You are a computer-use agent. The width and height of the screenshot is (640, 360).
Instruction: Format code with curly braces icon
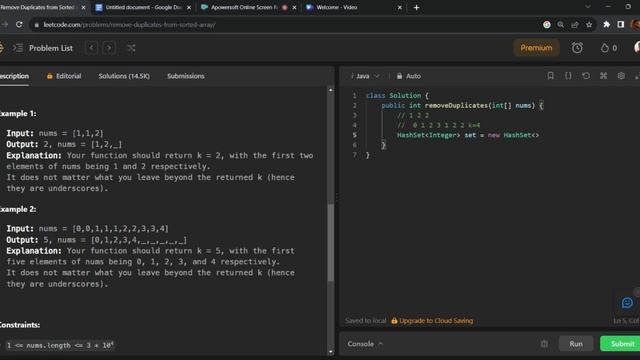[x=568, y=76]
